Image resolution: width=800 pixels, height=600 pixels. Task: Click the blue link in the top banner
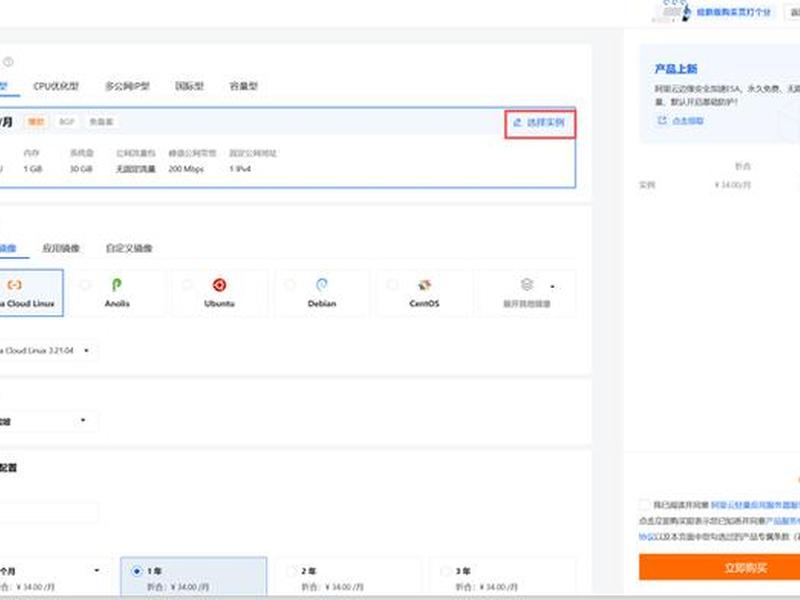[x=734, y=12]
